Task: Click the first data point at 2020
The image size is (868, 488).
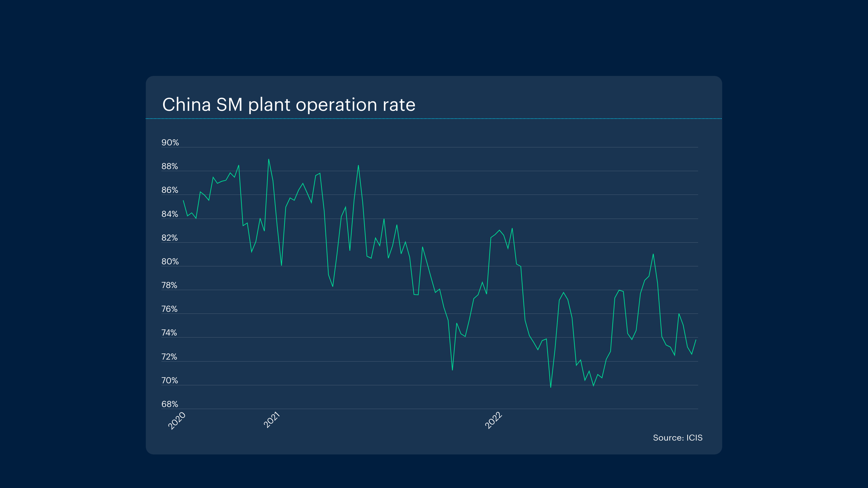Action: click(183, 201)
